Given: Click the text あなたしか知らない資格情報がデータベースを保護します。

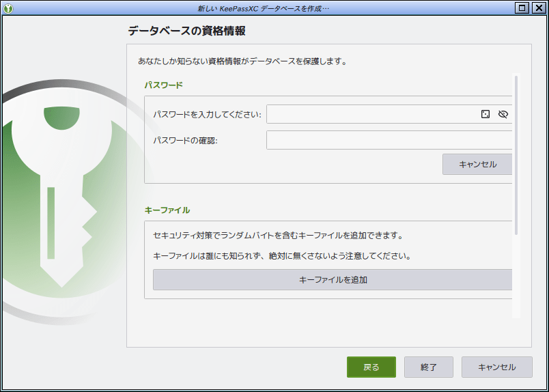Looking at the screenshot, I should coord(242,61).
